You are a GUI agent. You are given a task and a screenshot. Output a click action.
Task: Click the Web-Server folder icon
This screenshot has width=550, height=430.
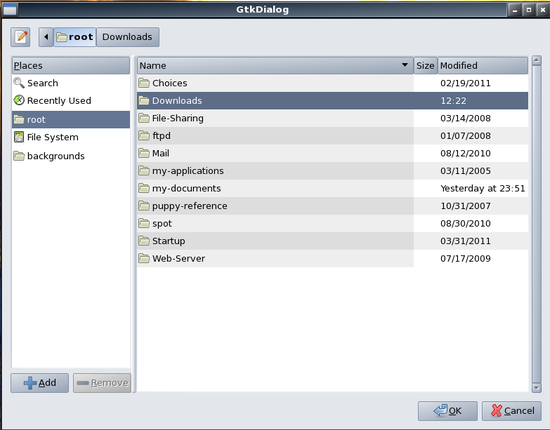144,258
